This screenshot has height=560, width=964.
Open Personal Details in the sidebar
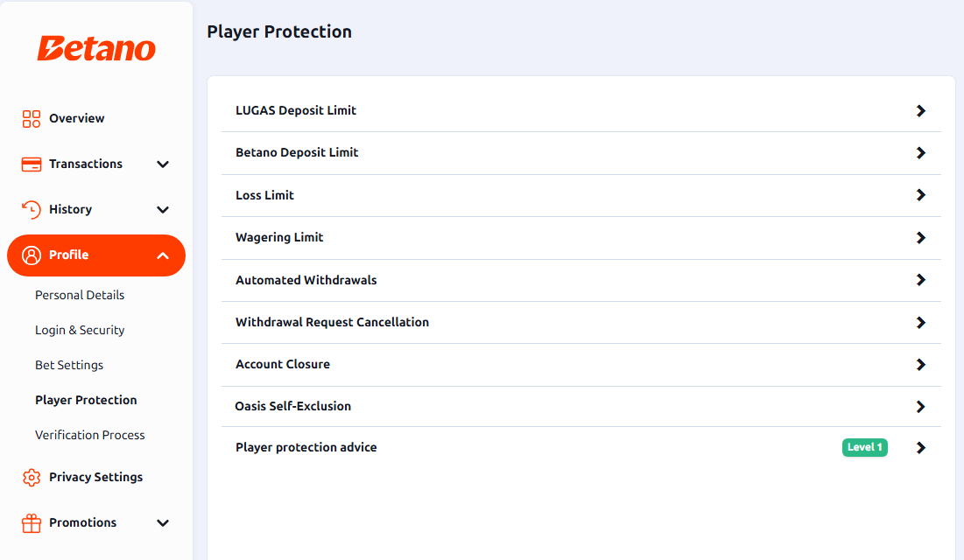pyautogui.click(x=80, y=295)
